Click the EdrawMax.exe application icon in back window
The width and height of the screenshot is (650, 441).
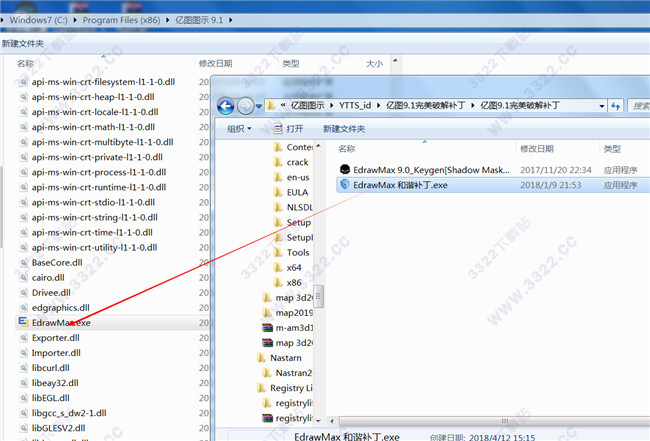point(23,322)
